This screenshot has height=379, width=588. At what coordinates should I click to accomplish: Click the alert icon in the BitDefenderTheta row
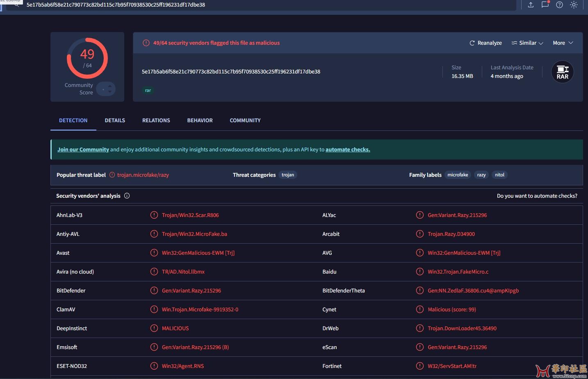pos(420,290)
